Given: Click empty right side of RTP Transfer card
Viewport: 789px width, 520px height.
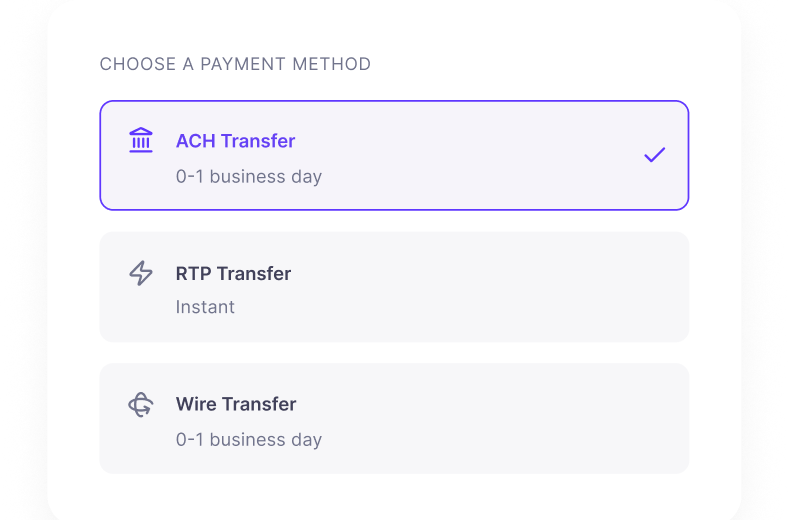Looking at the screenshot, I should coord(554,287).
